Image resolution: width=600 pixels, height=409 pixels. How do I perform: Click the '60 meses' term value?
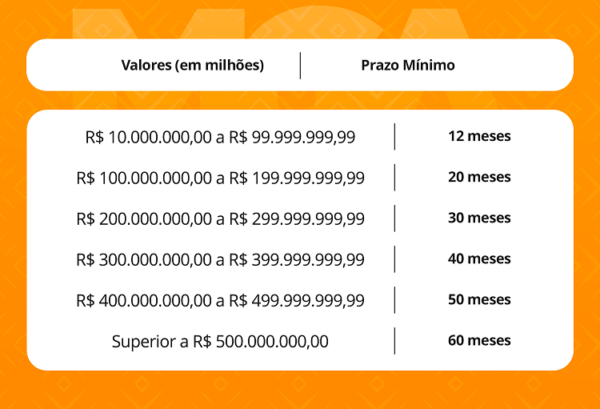click(479, 341)
